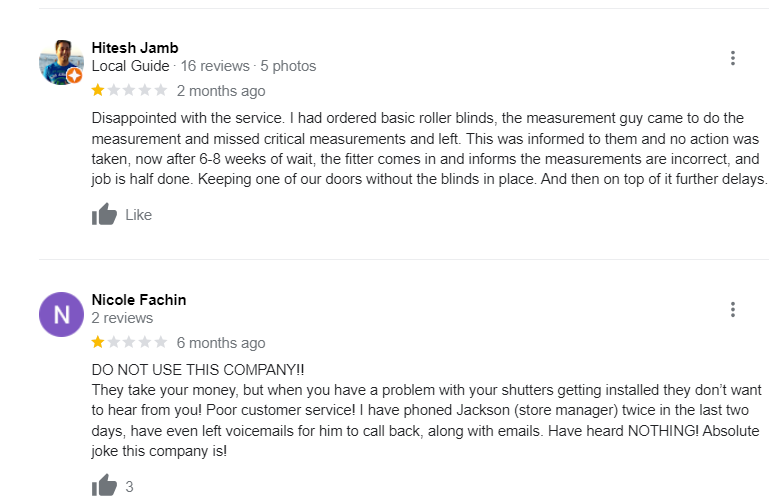Open more options for Hitesh Jamb's review
The image size is (782, 502).
point(733,58)
